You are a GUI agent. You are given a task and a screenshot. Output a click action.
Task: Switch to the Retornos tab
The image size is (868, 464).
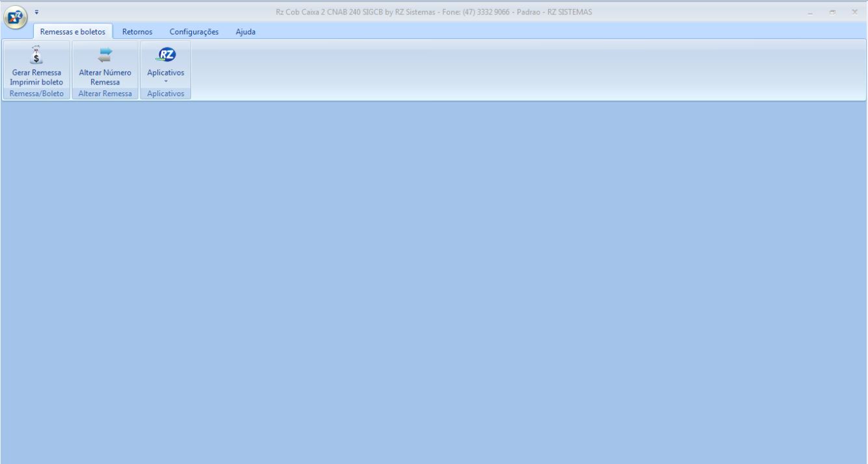click(137, 32)
